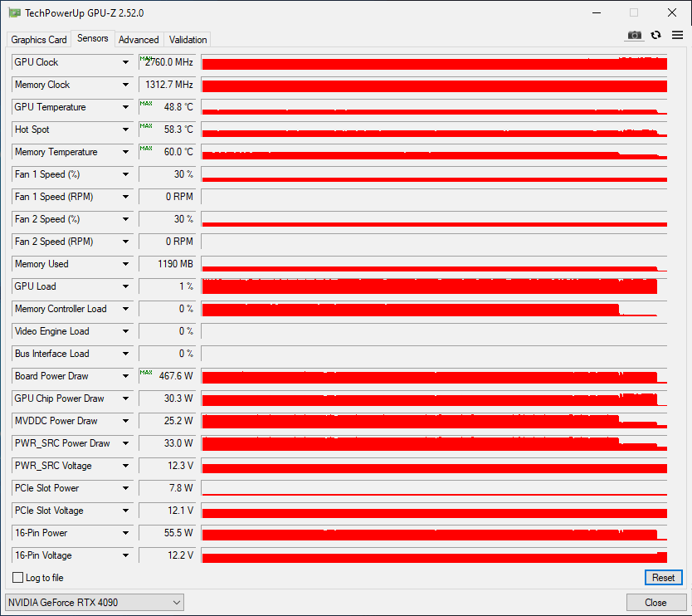The image size is (692, 616).
Task: Click the 48.8 °C temperature reading
Action: point(168,107)
